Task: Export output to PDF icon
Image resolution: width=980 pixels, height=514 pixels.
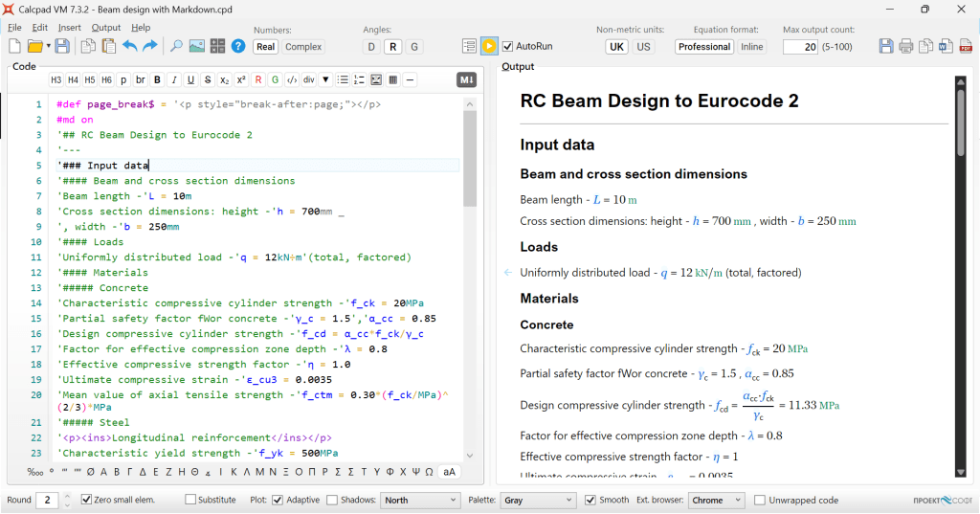Action: click(x=966, y=46)
